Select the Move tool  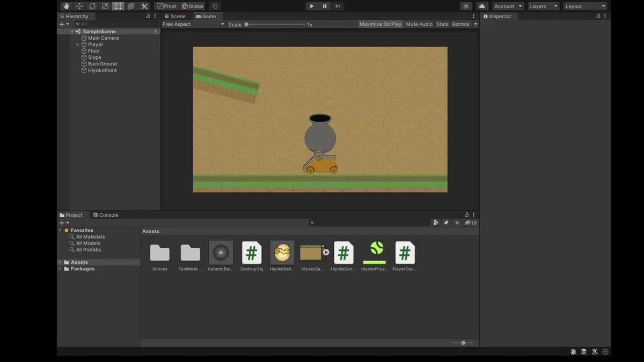click(79, 6)
